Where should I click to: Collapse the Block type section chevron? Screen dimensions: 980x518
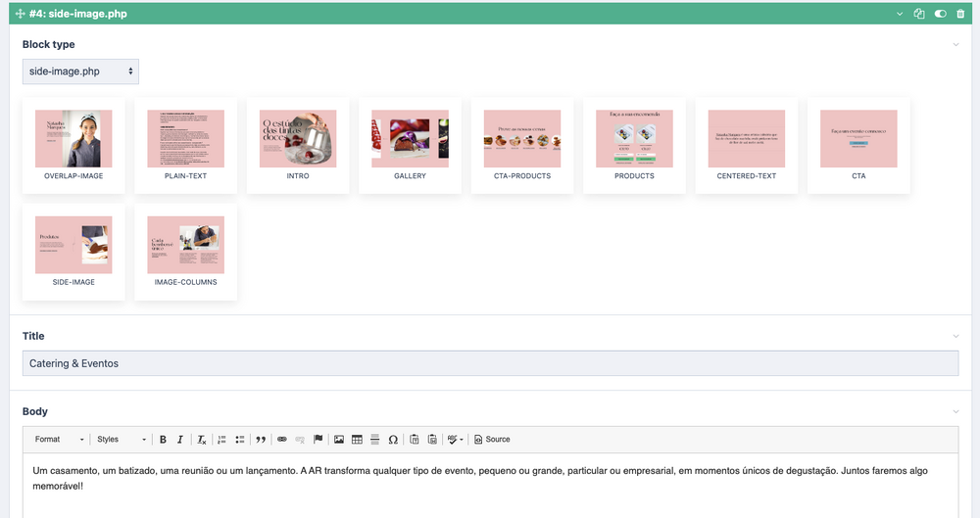coord(956,45)
